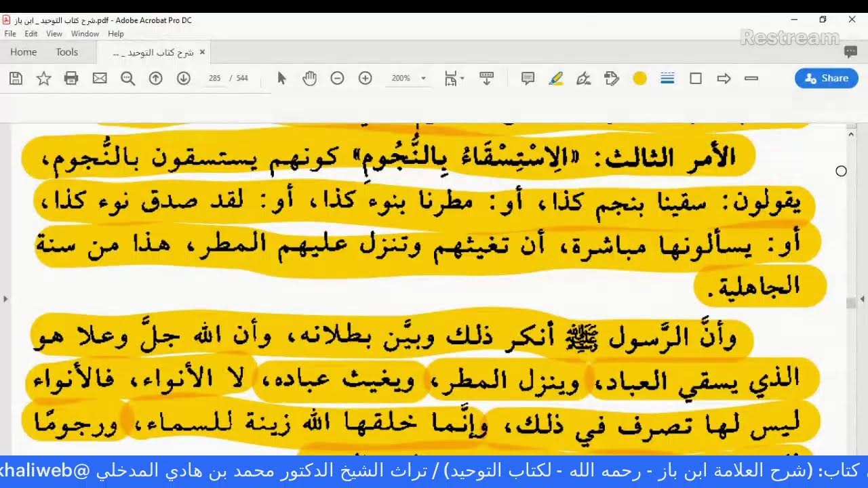
Task: Select the line drawing tool
Action: coord(751,79)
